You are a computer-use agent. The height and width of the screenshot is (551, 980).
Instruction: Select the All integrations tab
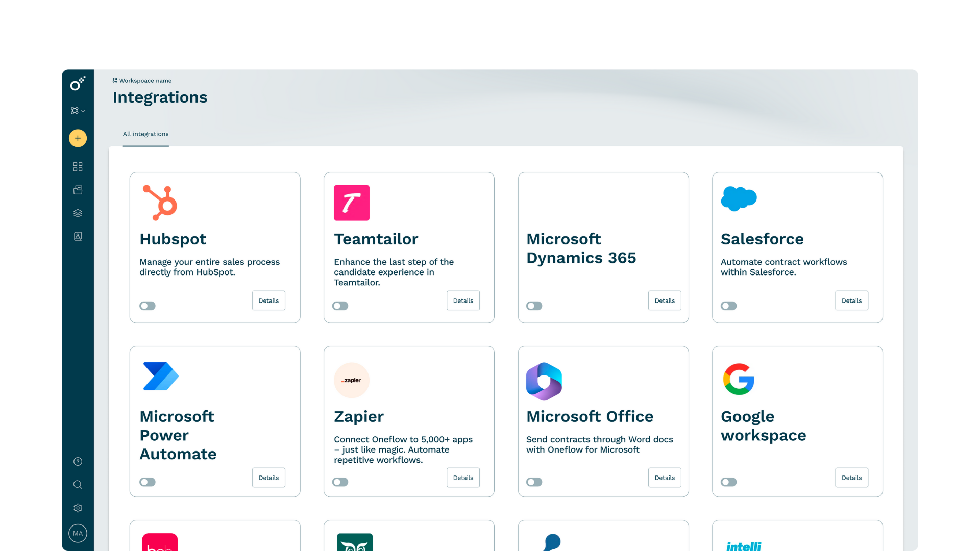point(145,134)
